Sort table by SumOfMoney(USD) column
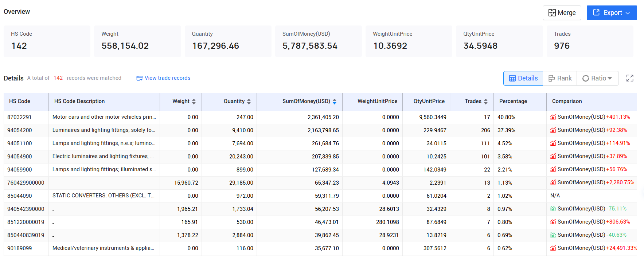The width and height of the screenshot is (644, 256). (x=335, y=102)
